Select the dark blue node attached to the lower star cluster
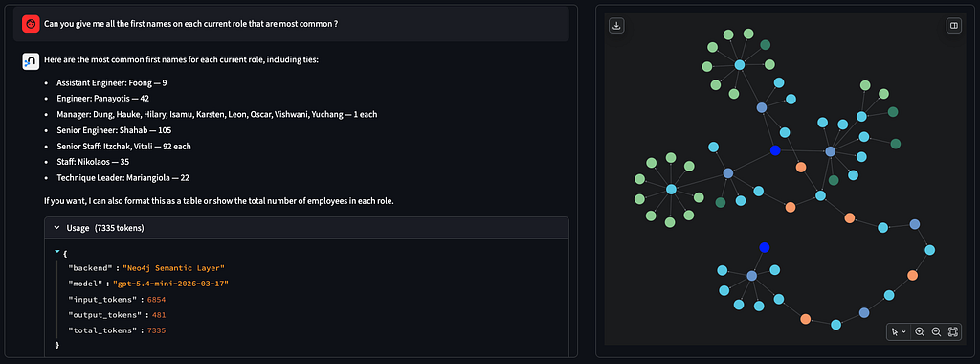Viewport: 980px width, 364px height. (764, 248)
